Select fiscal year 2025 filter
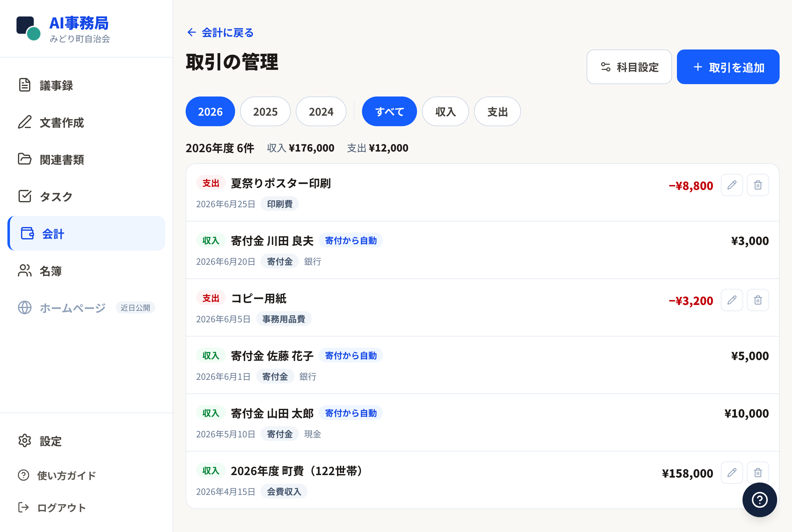Viewport: 792px width, 532px height. (265, 111)
